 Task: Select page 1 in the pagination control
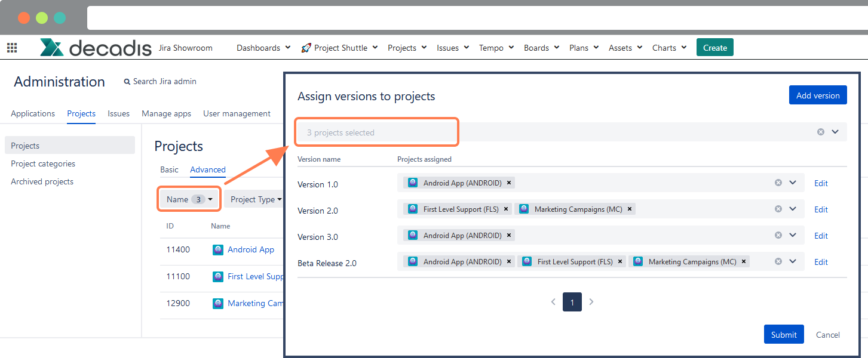point(572,302)
